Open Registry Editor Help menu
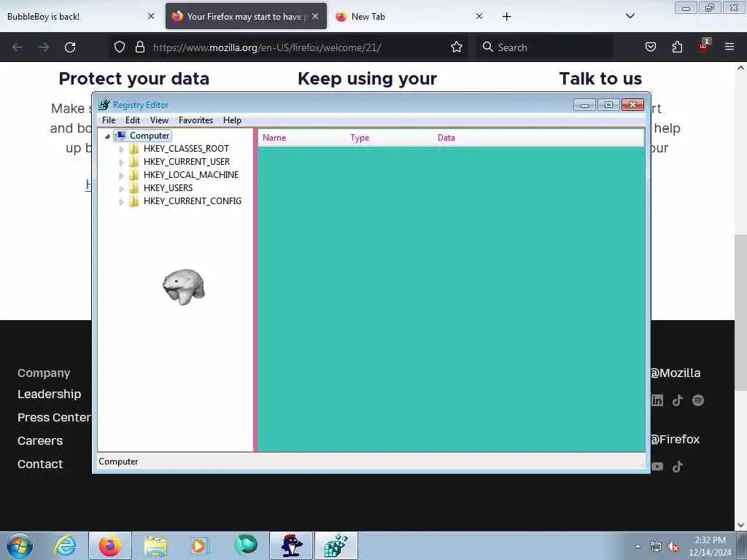Viewport: 747px width, 560px height. 232,120
